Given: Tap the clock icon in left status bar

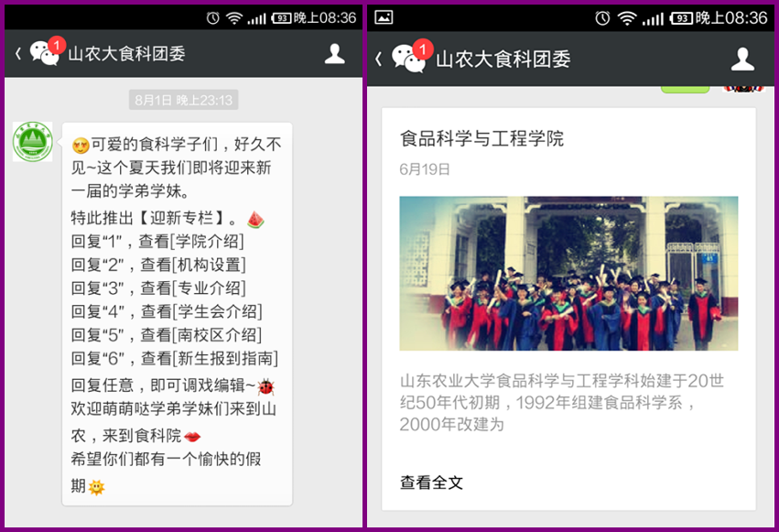Looking at the screenshot, I should 213,17.
